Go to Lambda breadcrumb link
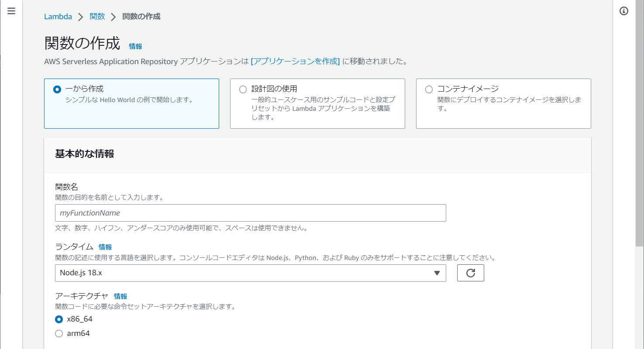Screen dimensions: 644x349 click(58, 17)
